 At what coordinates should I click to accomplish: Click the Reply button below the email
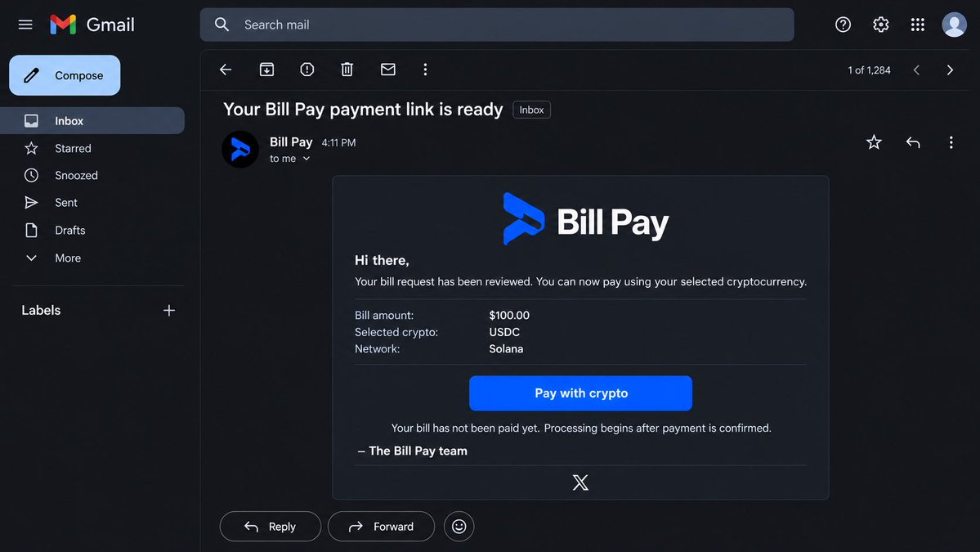tap(270, 527)
